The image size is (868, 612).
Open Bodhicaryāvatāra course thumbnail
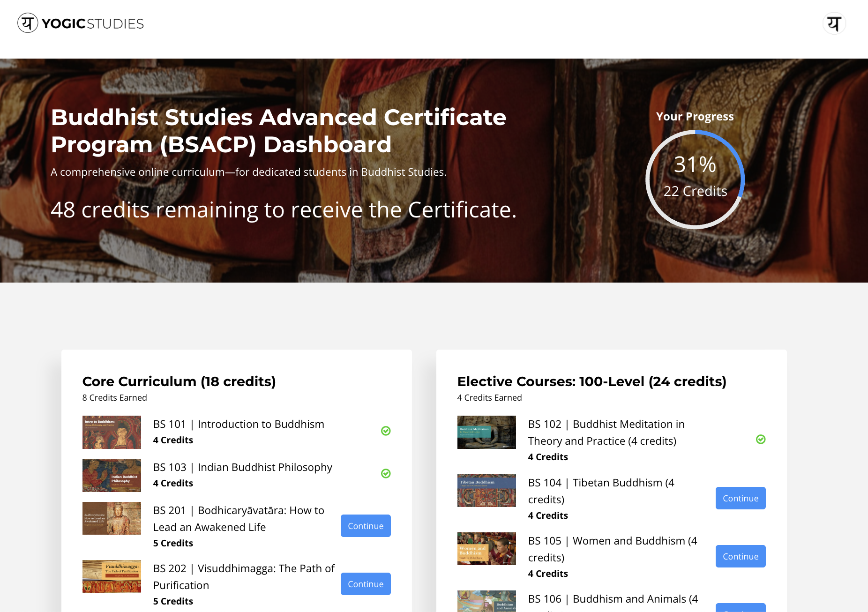[x=112, y=518]
